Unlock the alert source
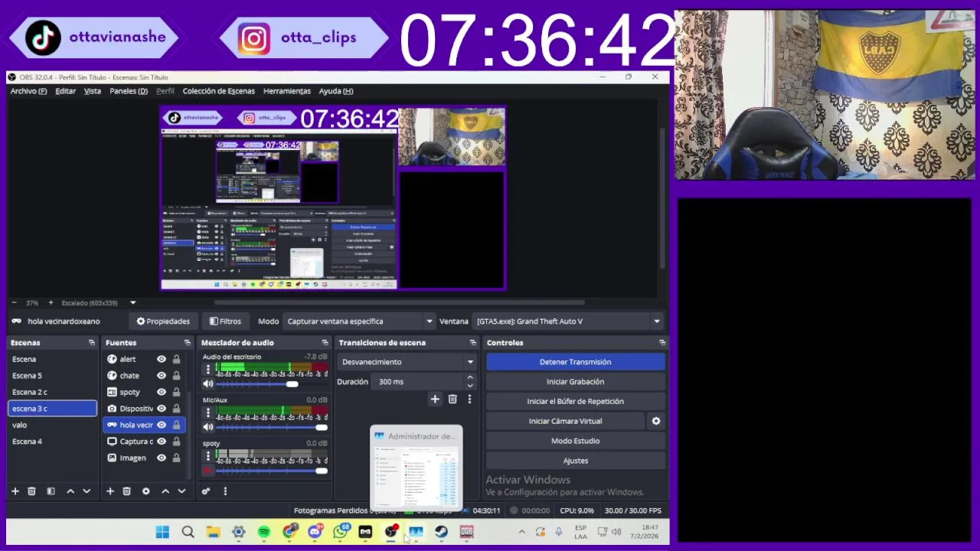The image size is (980, 551). pyautogui.click(x=176, y=359)
